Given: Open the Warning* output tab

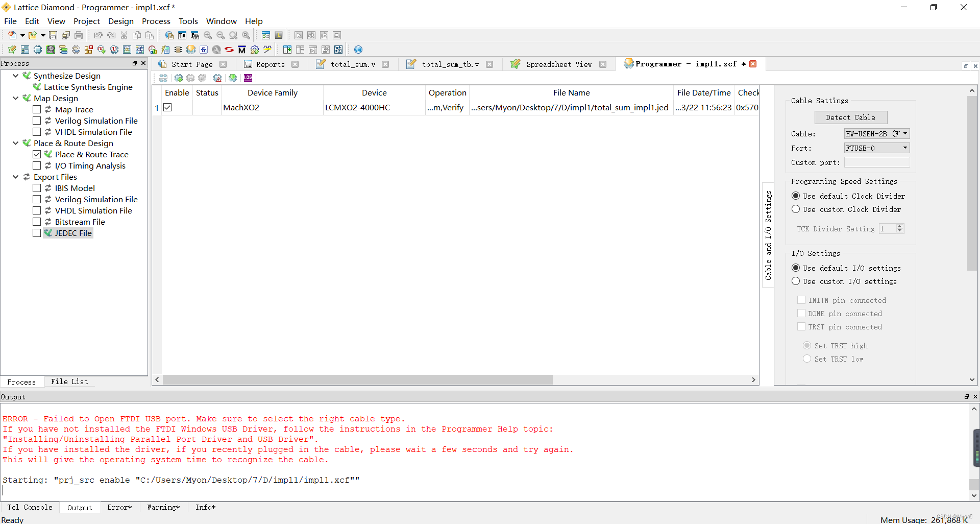Looking at the screenshot, I should (x=163, y=507).
